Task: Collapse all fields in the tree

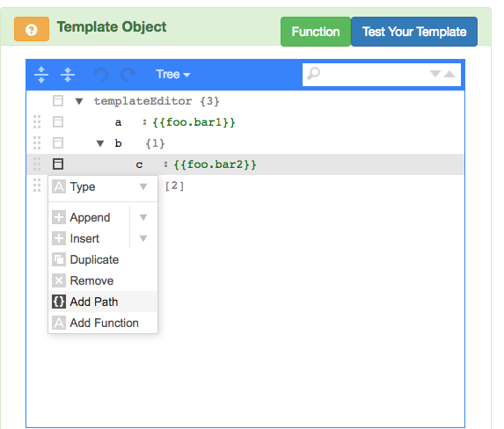Action: pos(68,75)
